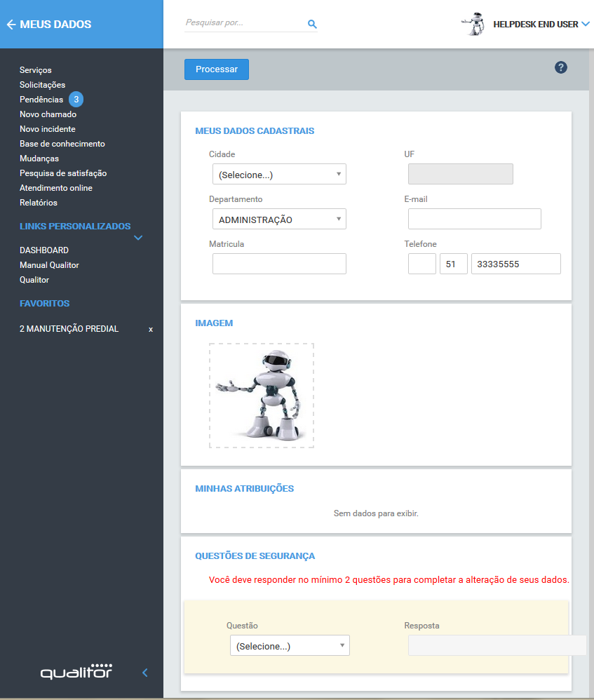Screen dimensions: 594x700
Task: Open the Departamento dropdown
Action: [279, 220]
